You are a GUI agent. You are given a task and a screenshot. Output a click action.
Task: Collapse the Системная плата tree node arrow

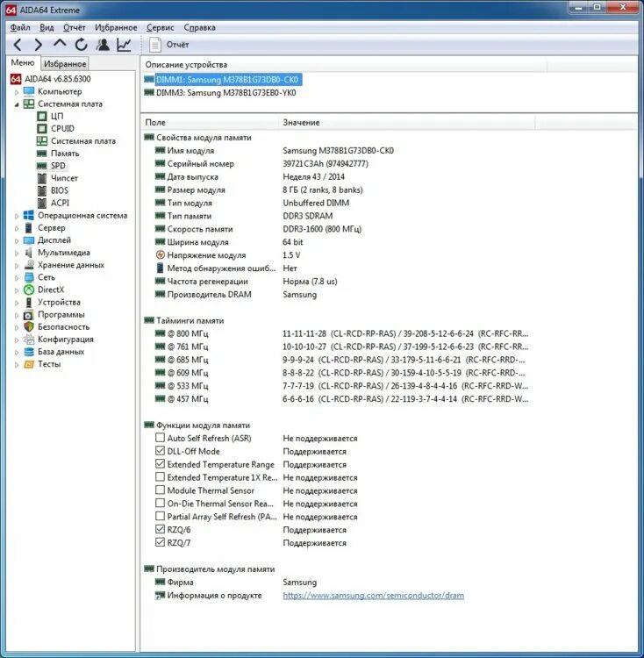17,104
